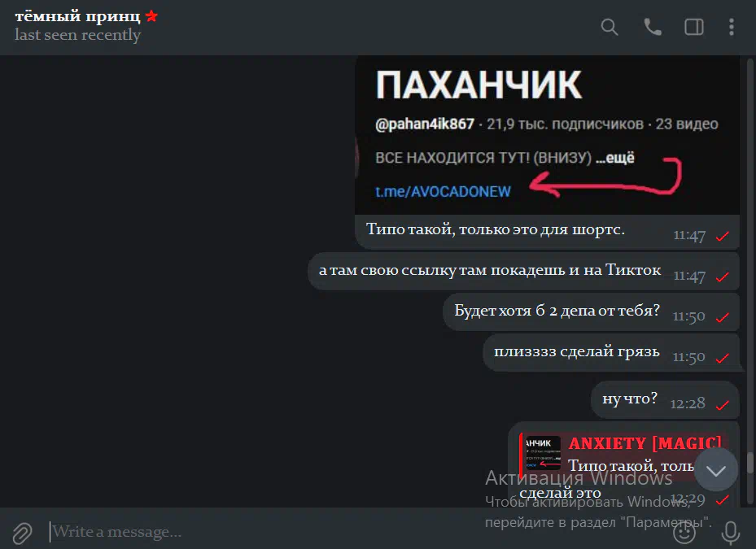Attach a file with the paperclip icon

(x=22, y=533)
